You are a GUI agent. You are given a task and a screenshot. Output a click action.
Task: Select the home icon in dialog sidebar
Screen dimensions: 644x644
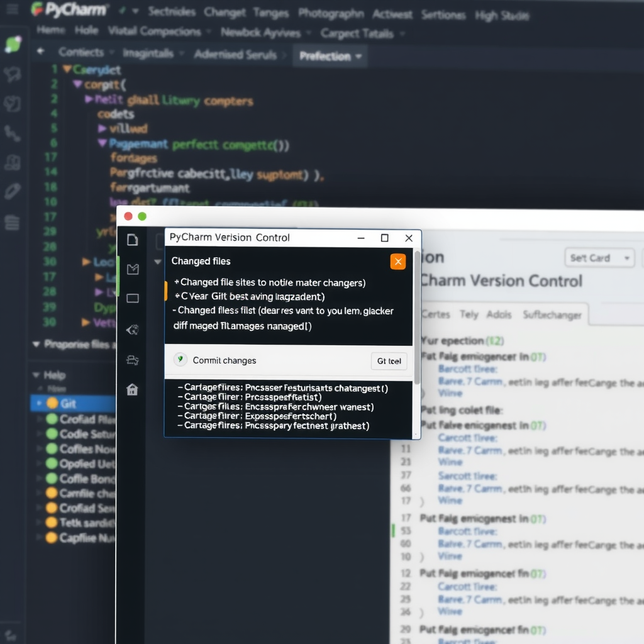(x=133, y=390)
